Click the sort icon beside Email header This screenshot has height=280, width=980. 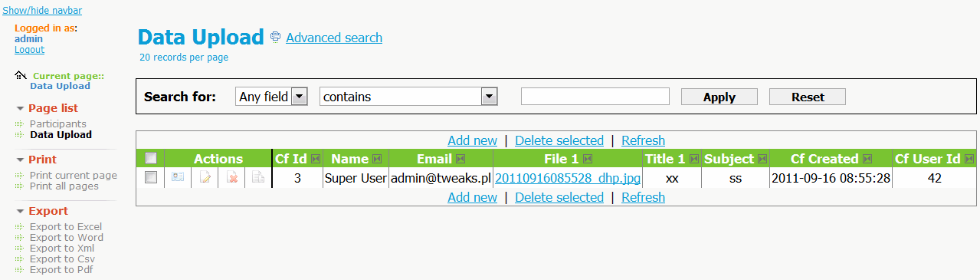click(x=460, y=159)
